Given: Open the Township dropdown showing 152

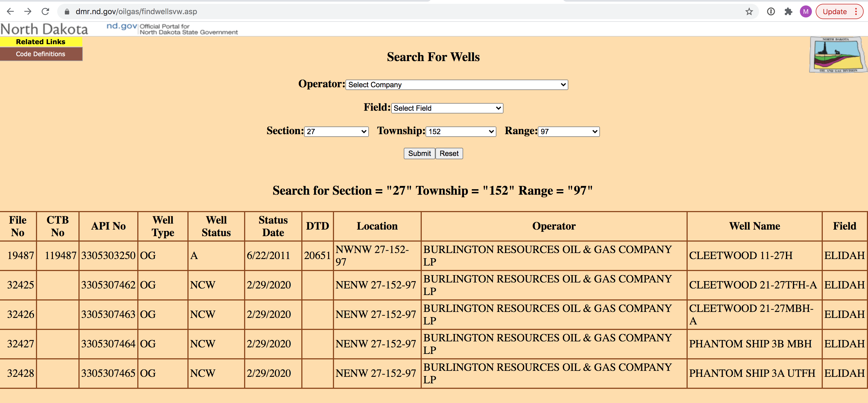Looking at the screenshot, I should coord(461,131).
